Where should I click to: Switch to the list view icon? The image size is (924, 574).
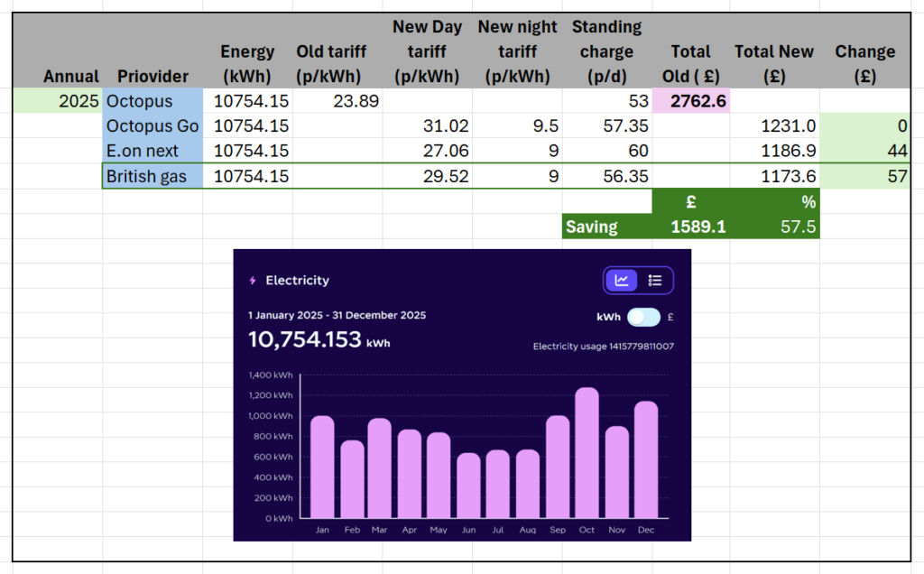[x=655, y=281]
